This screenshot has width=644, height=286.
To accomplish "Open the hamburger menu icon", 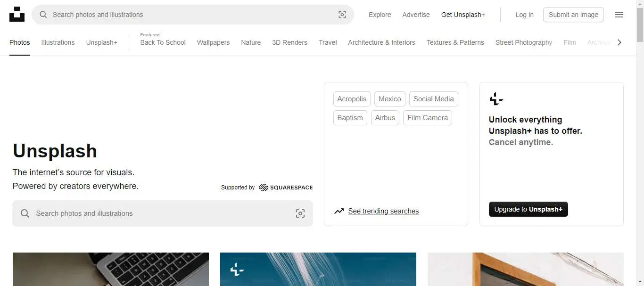I will coord(619,15).
